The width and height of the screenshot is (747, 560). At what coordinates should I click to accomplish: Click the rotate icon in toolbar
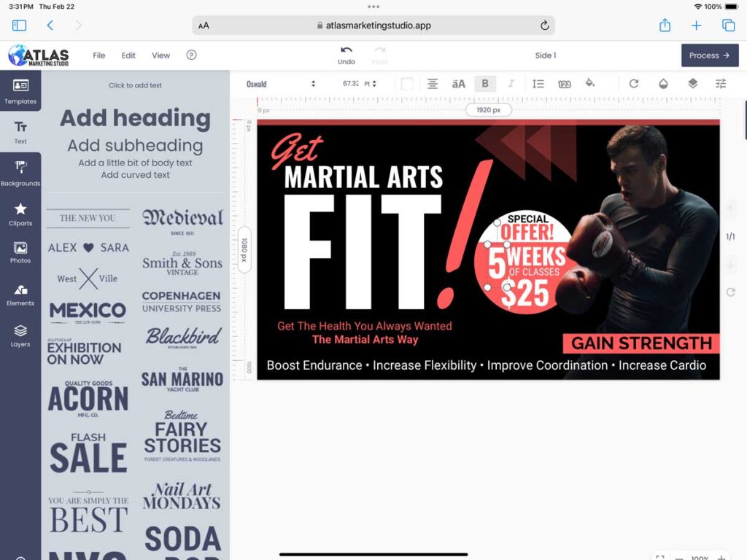tap(634, 84)
